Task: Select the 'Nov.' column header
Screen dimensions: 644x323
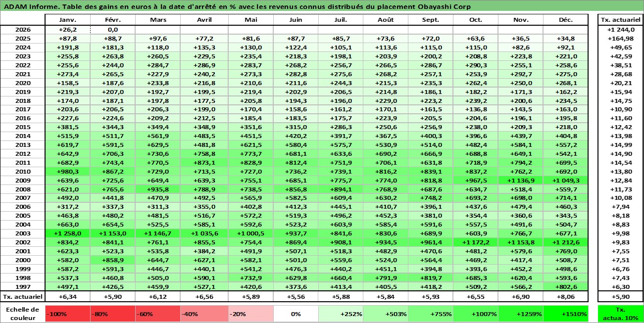Action: pos(521,20)
